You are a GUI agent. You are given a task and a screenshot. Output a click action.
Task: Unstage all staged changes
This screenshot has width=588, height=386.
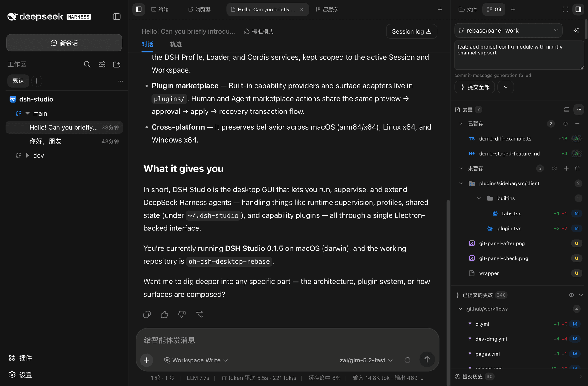pyautogui.click(x=577, y=124)
